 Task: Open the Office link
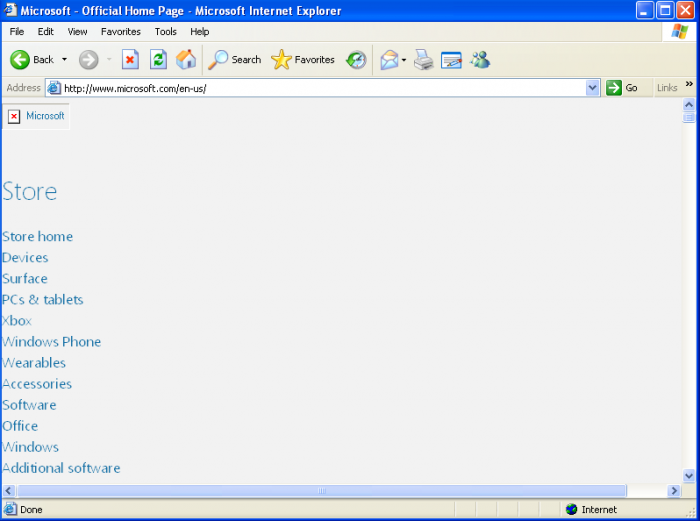coord(20,426)
